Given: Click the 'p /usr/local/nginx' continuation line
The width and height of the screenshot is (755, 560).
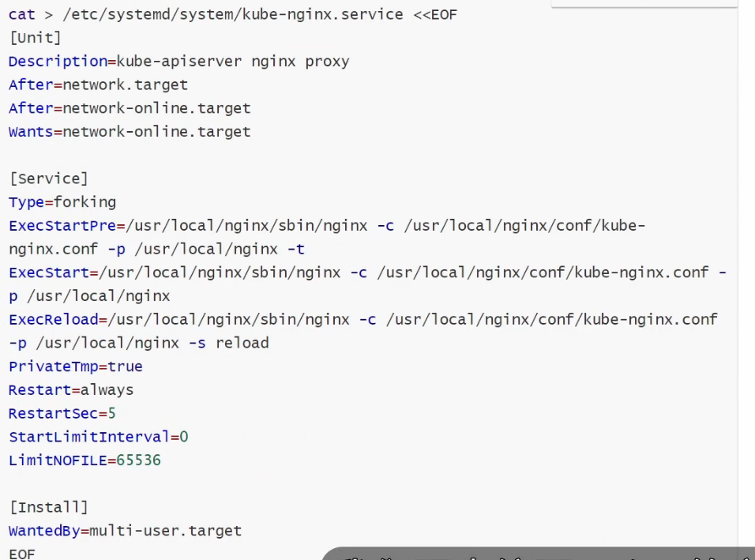Looking at the screenshot, I should pyautogui.click(x=89, y=296).
